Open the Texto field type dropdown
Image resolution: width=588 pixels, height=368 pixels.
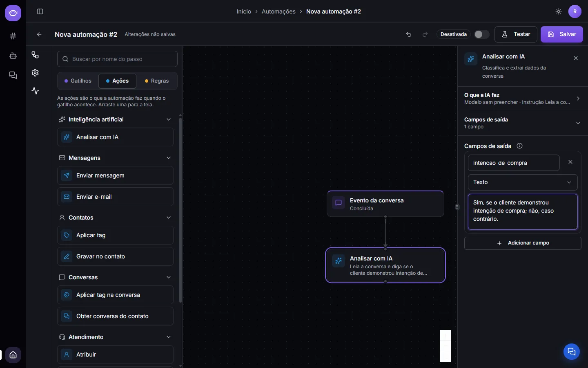[x=523, y=182]
